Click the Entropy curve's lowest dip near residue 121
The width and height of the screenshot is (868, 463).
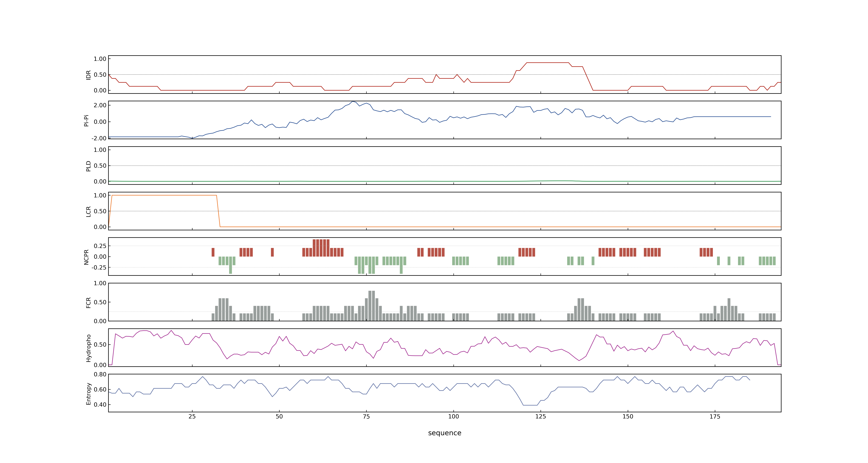point(530,405)
